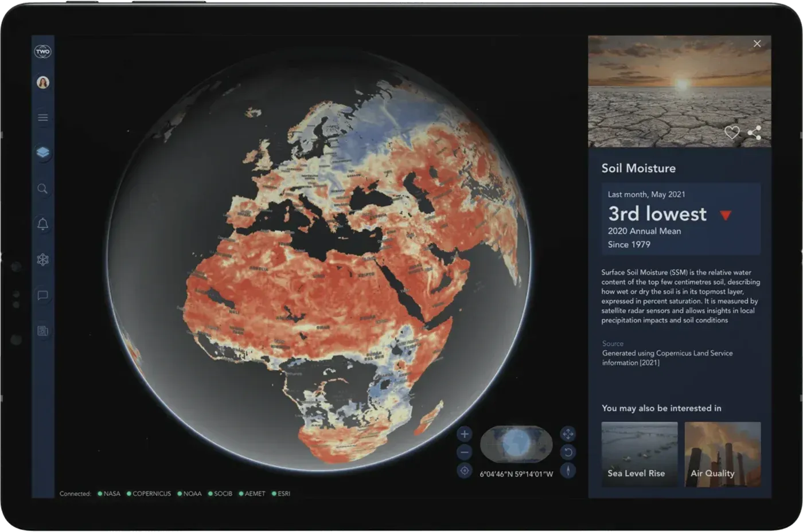Click the red downward trend triangle
This screenshot has height=532, width=803.
pyautogui.click(x=726, y=216)
